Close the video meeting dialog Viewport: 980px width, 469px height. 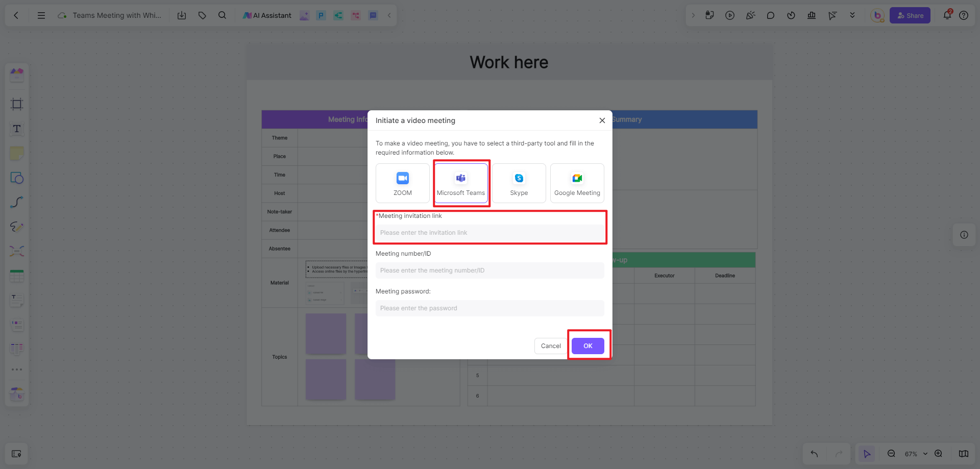(x=602, y=120)
